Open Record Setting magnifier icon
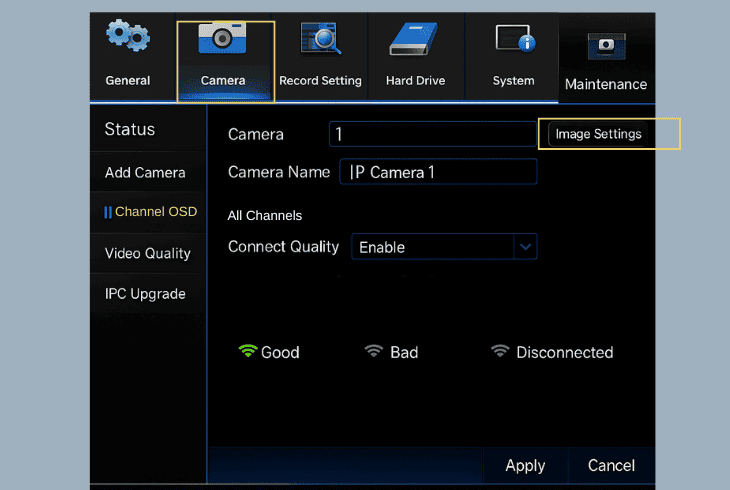Screen dimensions: 730x490 (x=320, y=38)
